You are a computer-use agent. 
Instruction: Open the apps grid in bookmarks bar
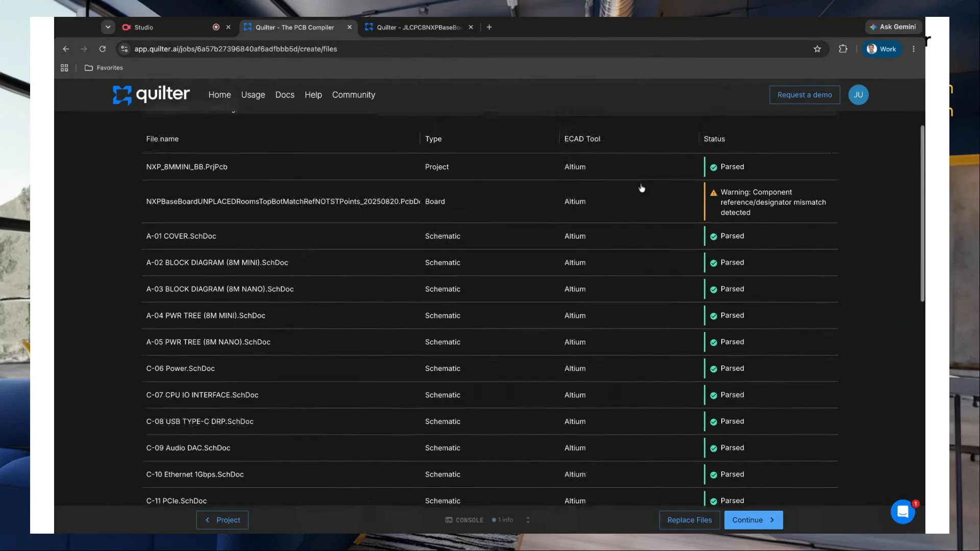[x=64, y=68]
